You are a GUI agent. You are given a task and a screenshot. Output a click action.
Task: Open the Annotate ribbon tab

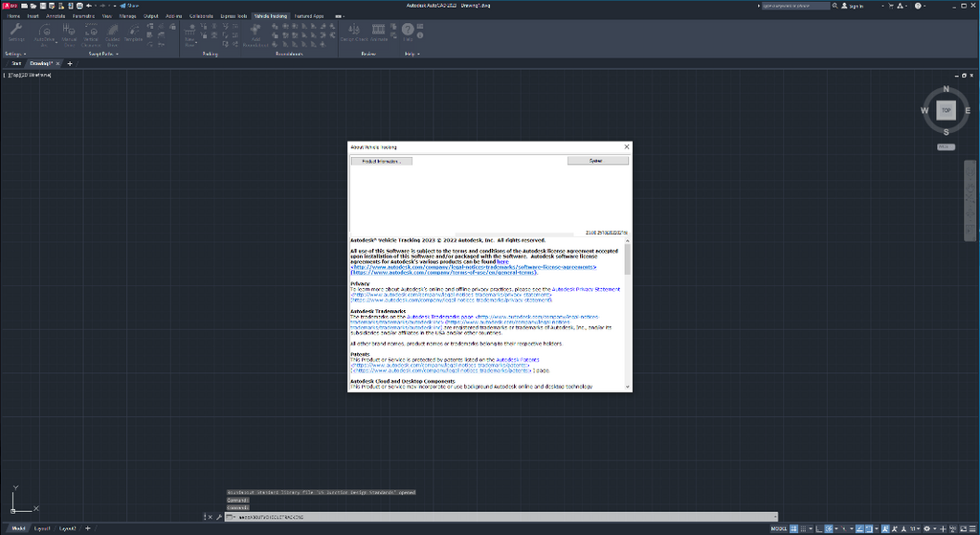click(55, 16)
